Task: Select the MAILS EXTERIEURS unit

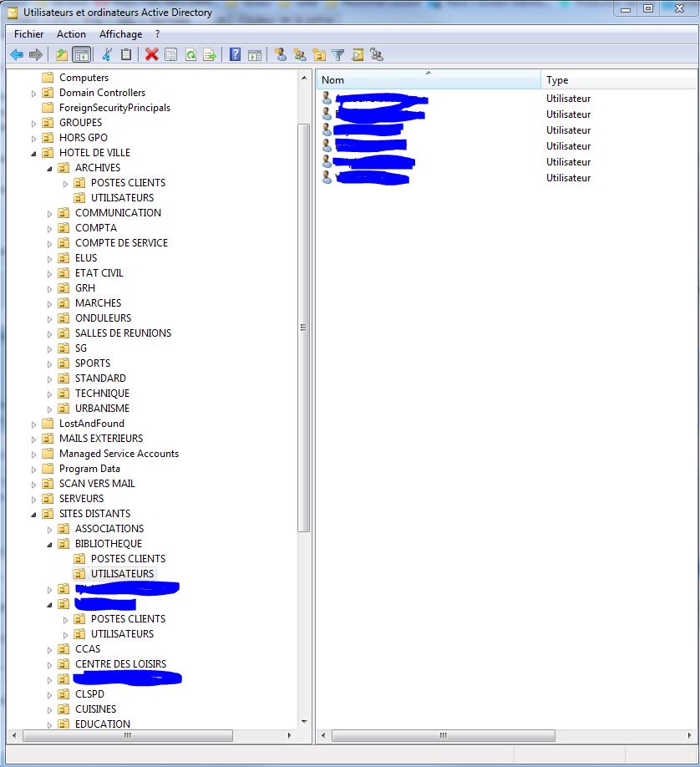Action: click(x=101, y=439)
